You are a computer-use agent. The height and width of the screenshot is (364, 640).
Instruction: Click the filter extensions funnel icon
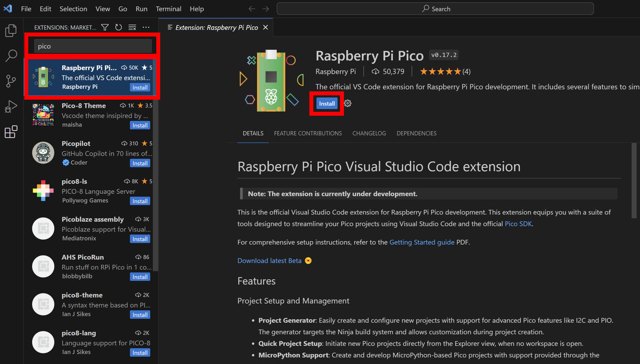coord(105,27)
